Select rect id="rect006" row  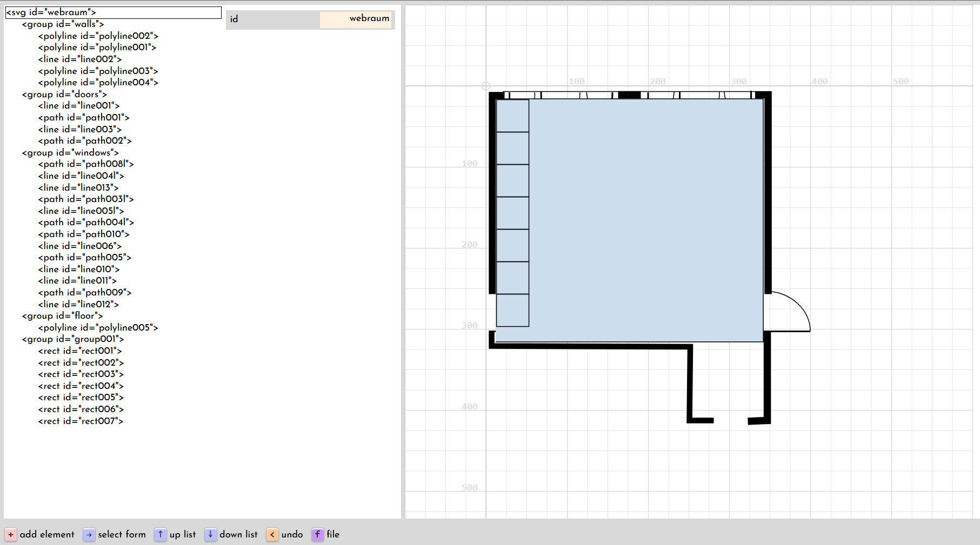tap(81, 409)
